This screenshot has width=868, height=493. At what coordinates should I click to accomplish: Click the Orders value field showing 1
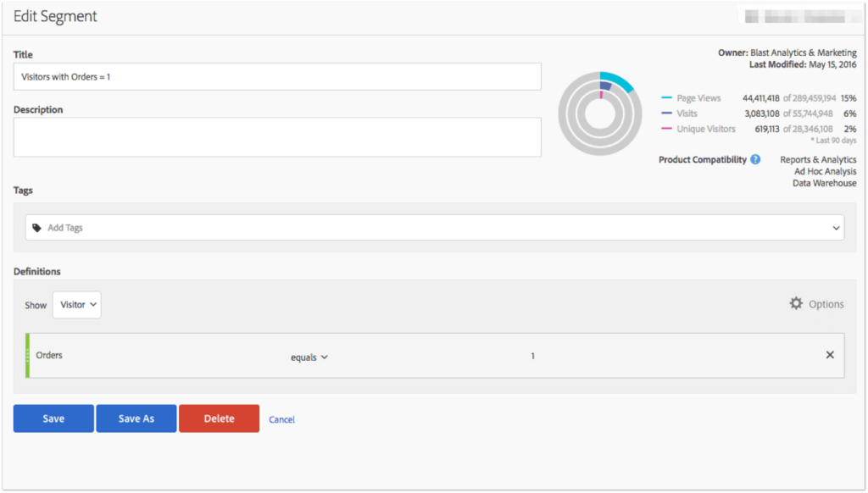532,356
